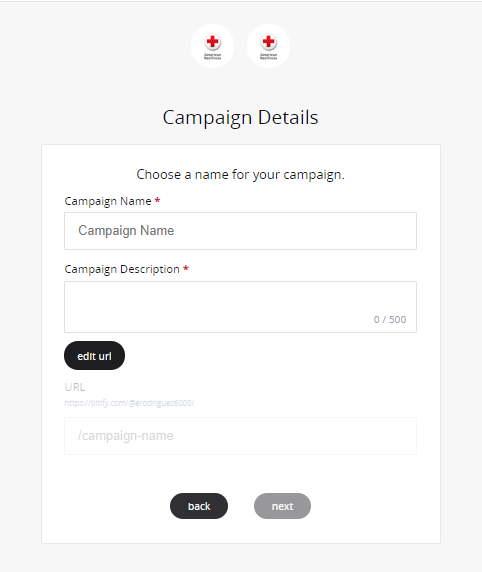Click the 'American Red Cross' caption in the right logo
Screen dimensions: 482x572
point(269,57)
